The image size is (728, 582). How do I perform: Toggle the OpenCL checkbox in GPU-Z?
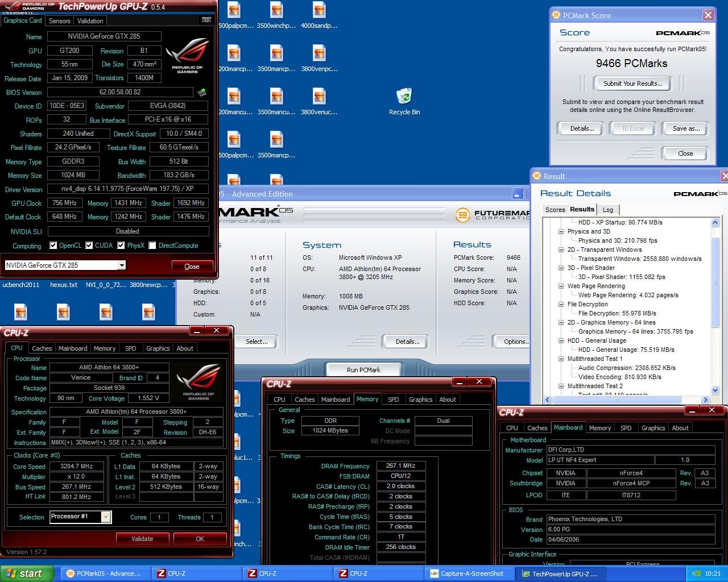pos(53,246)
